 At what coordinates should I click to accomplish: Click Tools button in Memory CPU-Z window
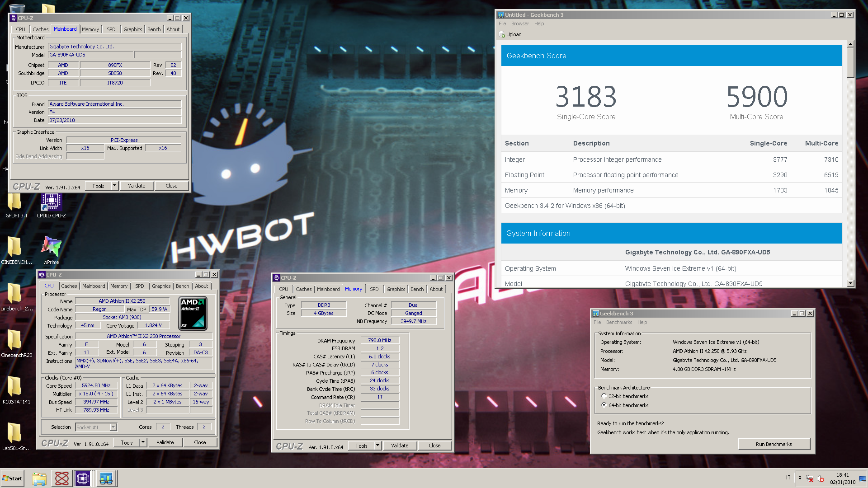[x=361, y=446]
